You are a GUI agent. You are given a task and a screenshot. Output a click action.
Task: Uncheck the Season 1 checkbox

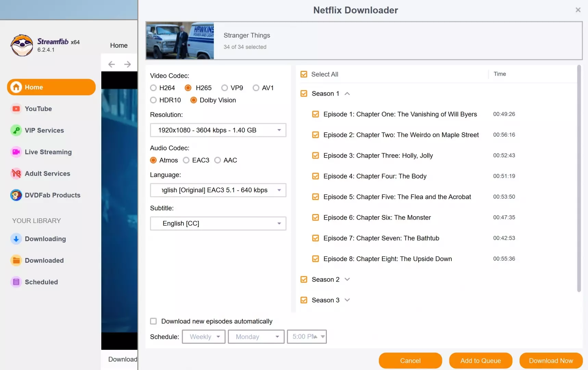[304, 94]
